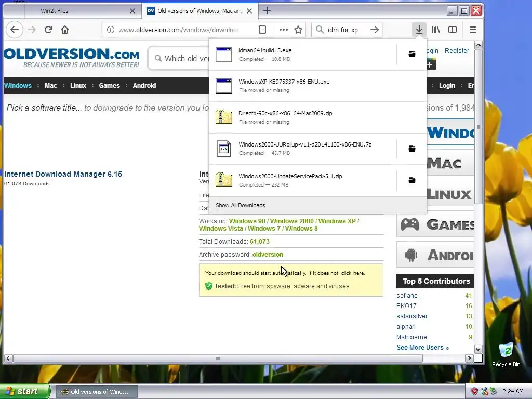This screenshot has width=532, height=399.
Task: Click horizontal scrollbar right arrow
Action: [469, 358]
